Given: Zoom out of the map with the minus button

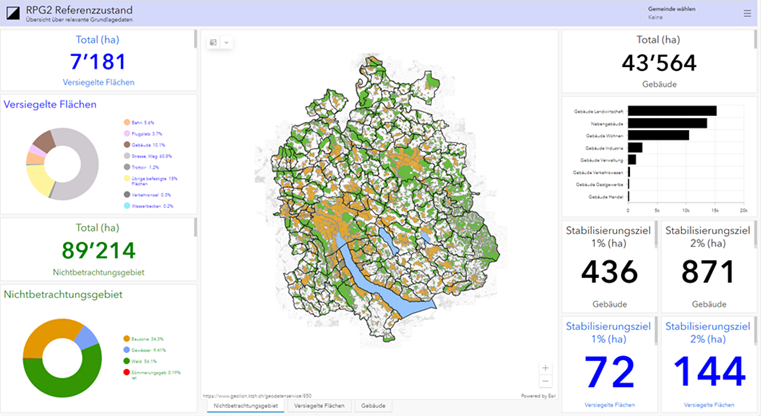Looking at the screenshot, I should (546, 381).
